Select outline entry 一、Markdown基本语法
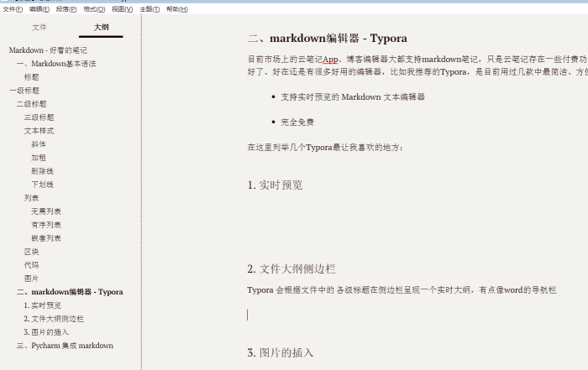 point(56,64)
